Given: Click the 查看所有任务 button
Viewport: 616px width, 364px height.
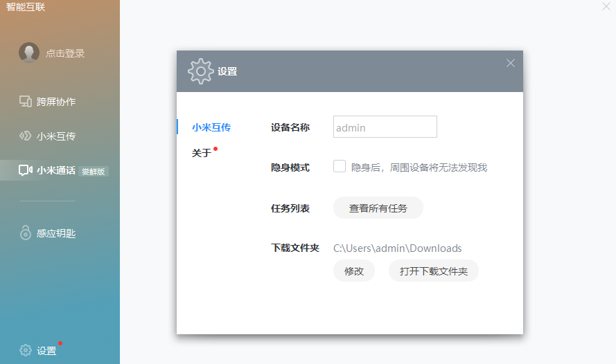Looking at the screenshot, I should [378, 208].
